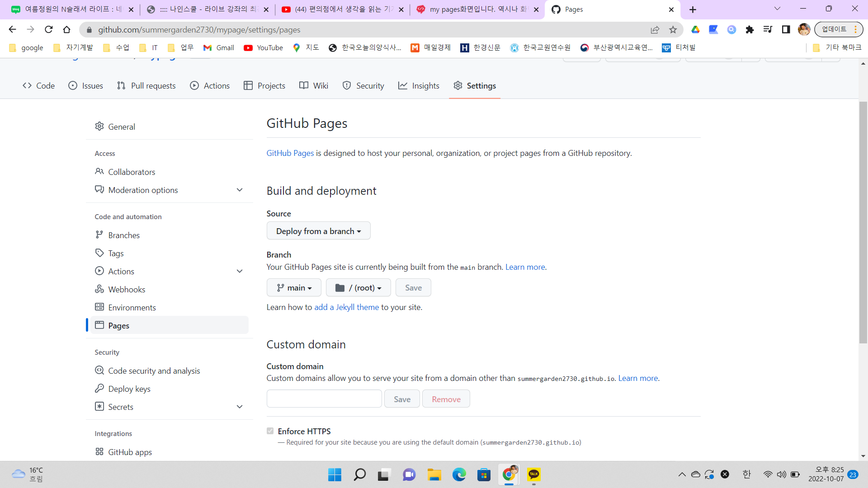Click the 업데이트 update button

[x=839, y=29]
